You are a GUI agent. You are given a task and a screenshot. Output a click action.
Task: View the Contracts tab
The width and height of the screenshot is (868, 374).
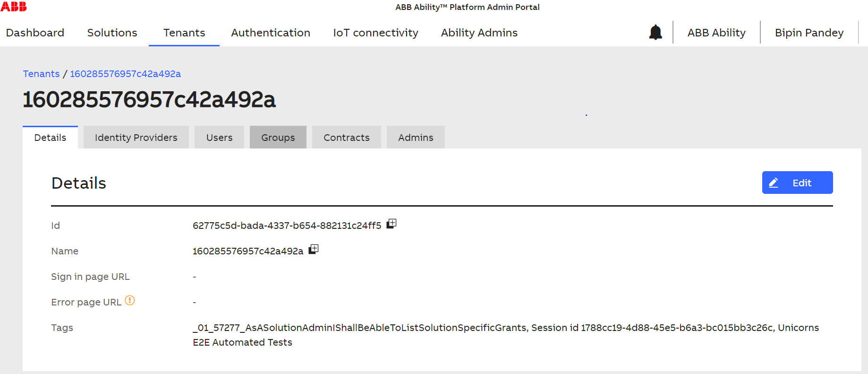click(x=347, y=137)
